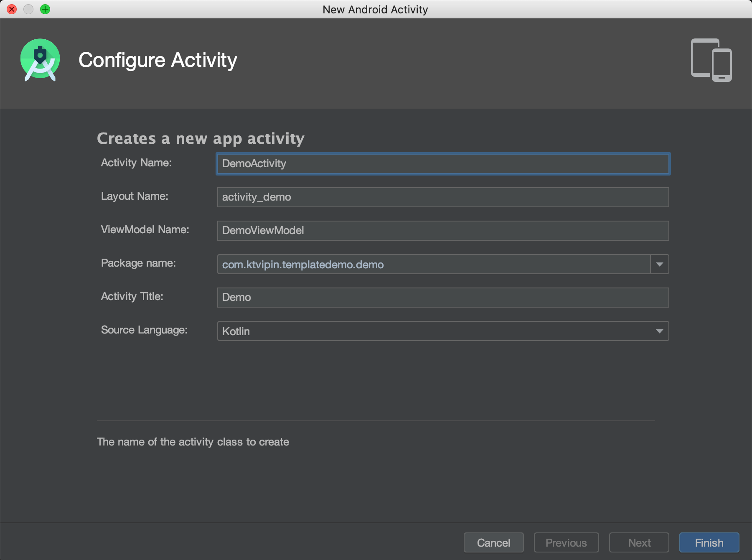Click the phone and tablet device icon
This screenshot has height=560, width=752.
(711, 60)
